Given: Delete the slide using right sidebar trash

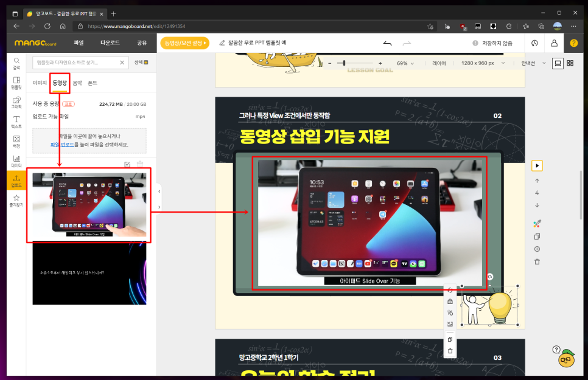Looking at the screenshot, I should [537, 261].
